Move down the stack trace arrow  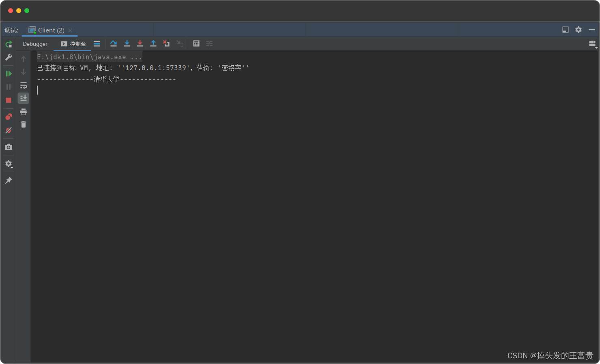click(24, 72)
